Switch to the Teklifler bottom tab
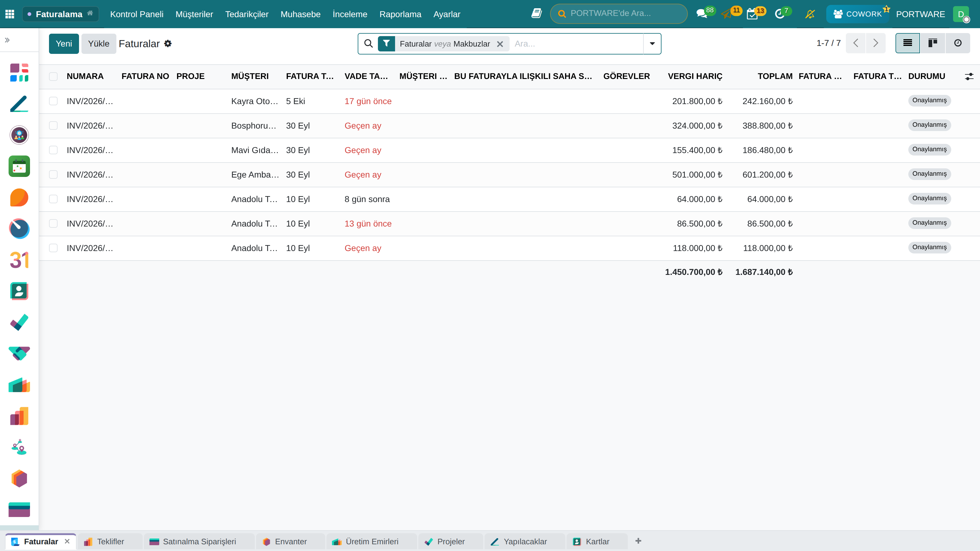980x551 pixels. click(110, 542)
